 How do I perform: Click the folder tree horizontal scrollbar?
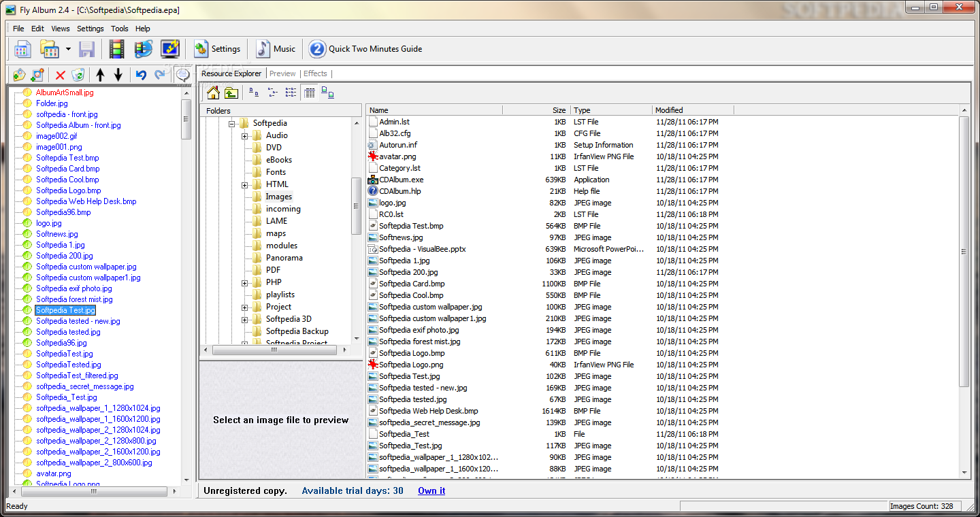tap(274, 350)
